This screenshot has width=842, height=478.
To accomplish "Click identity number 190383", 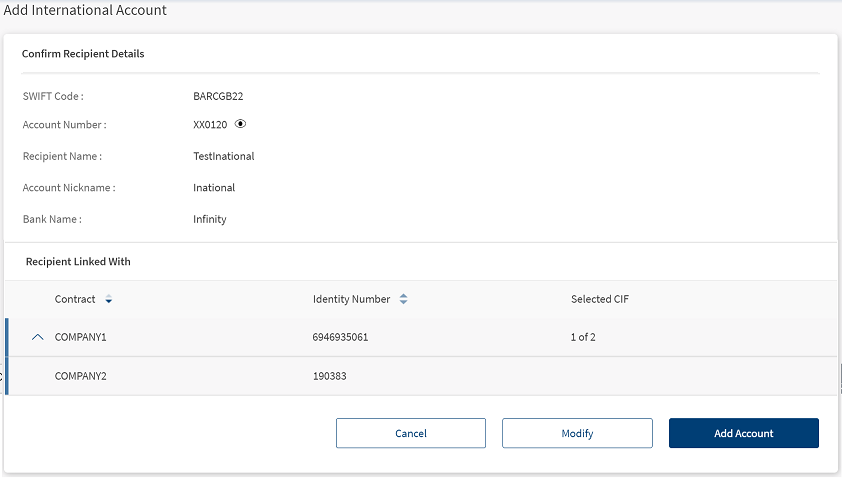I will (330, 376).
